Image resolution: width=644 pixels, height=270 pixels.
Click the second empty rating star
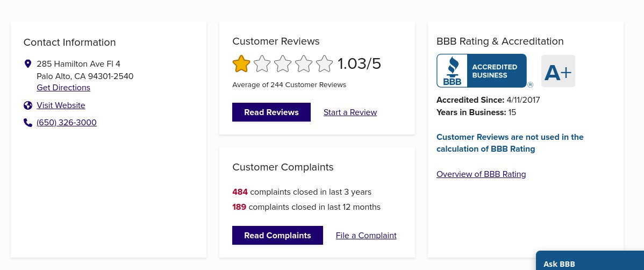coord(262,64)
